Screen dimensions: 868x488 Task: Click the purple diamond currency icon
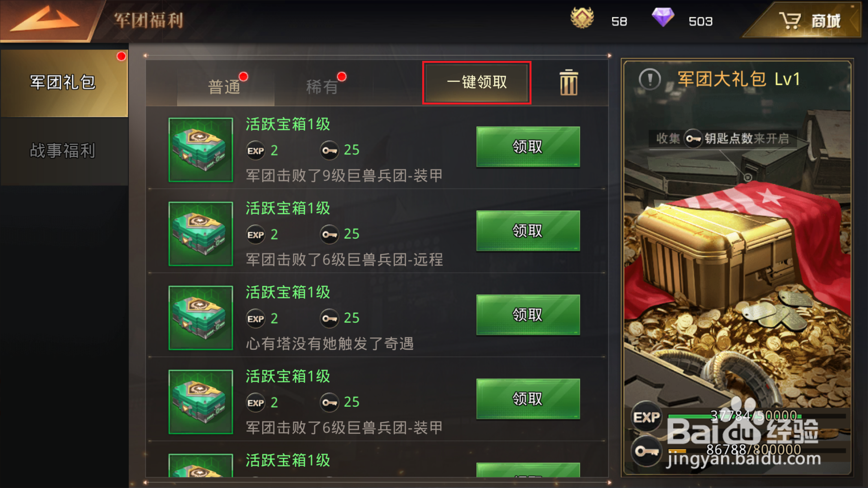pyautogui.click(x=663, y=17)
